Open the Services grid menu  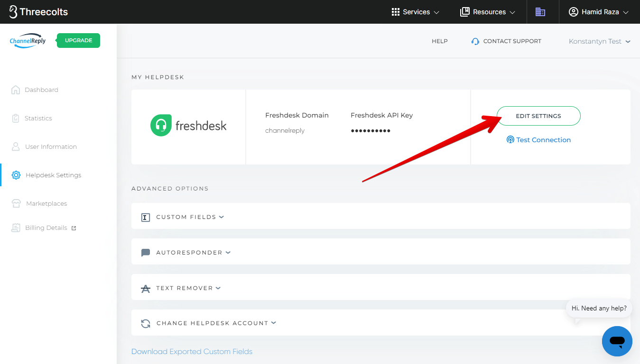tap(416, 12)
